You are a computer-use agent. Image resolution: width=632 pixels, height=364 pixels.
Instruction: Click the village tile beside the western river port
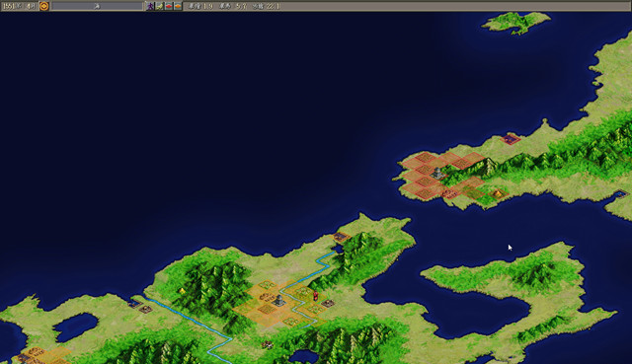[x=146, y=309]
